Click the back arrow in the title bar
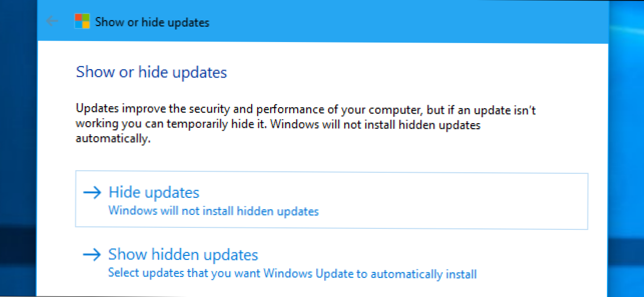The height and width of the screenshot is (297, 644). [52, 21]
